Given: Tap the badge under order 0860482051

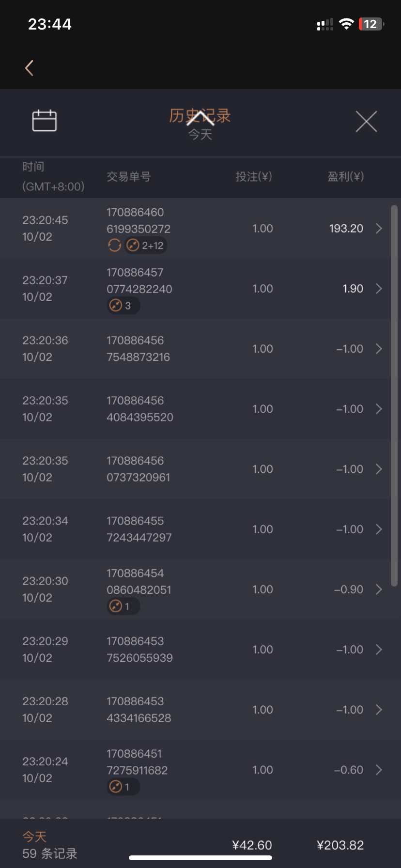Looking at the screenshot, I should [x=123, y=606].
